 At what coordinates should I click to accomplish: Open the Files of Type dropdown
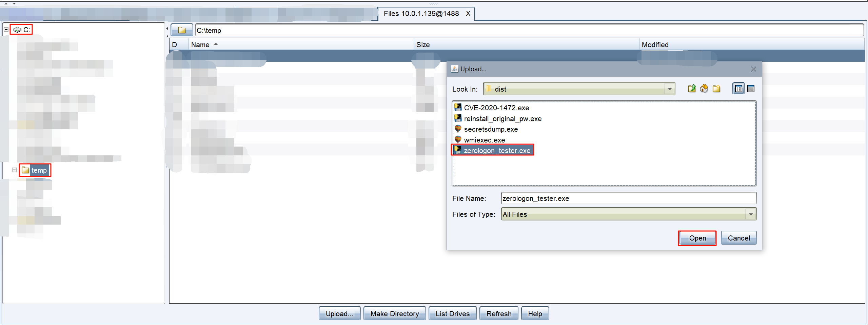coord(751,214)
